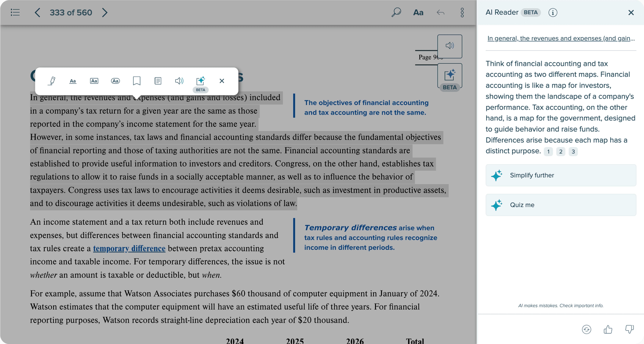Select the highlighter pen tool in popup
The image size is (644, 344).
52,81
